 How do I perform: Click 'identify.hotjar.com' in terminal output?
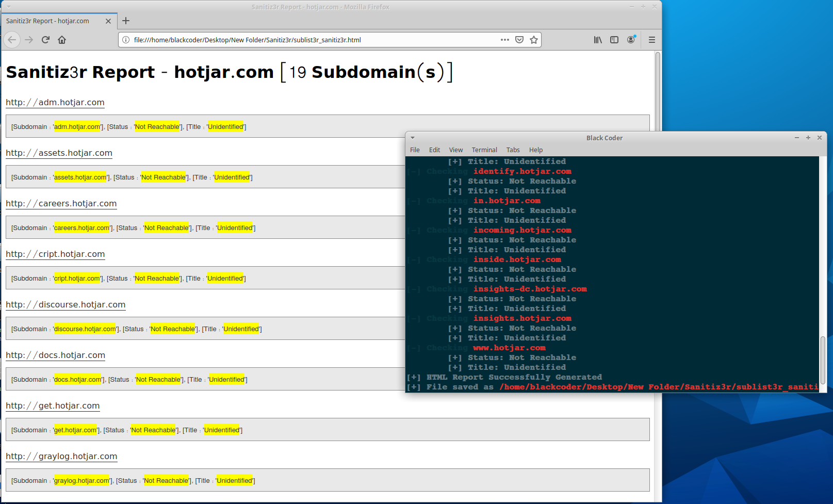pos(522,171)
